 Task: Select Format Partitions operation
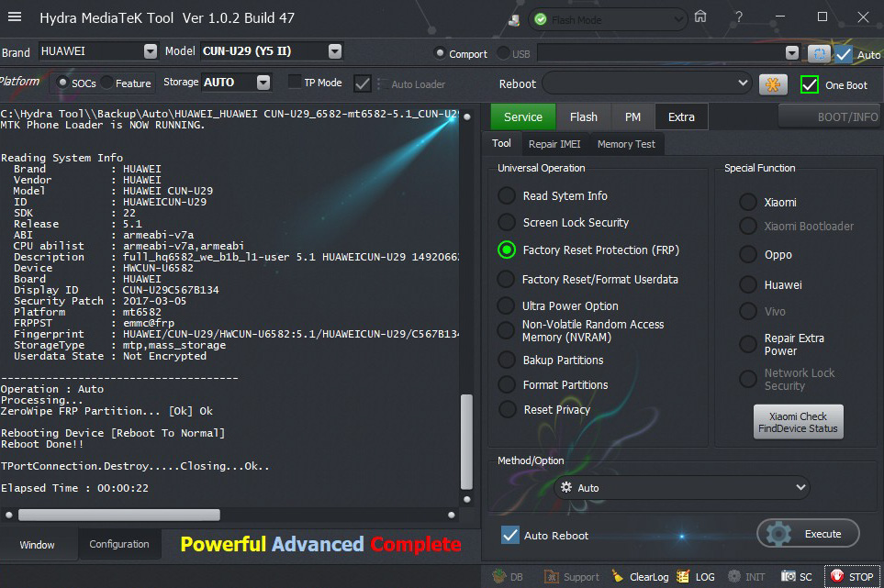coord(507,384)
